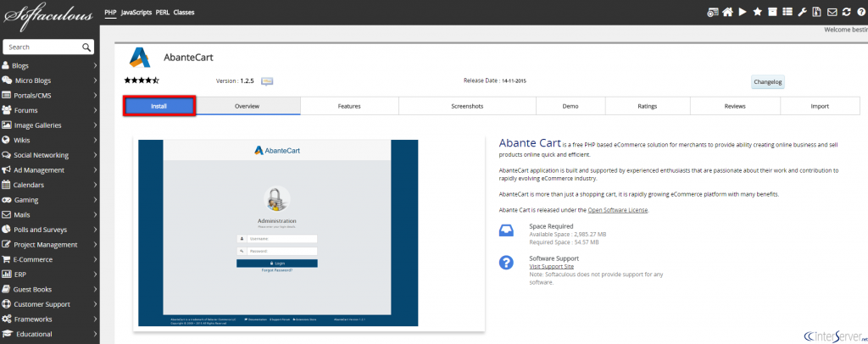This screenshot has width=868, height=344.
Task: Open settings via wrench icon
Action: [x=802, y=12]
